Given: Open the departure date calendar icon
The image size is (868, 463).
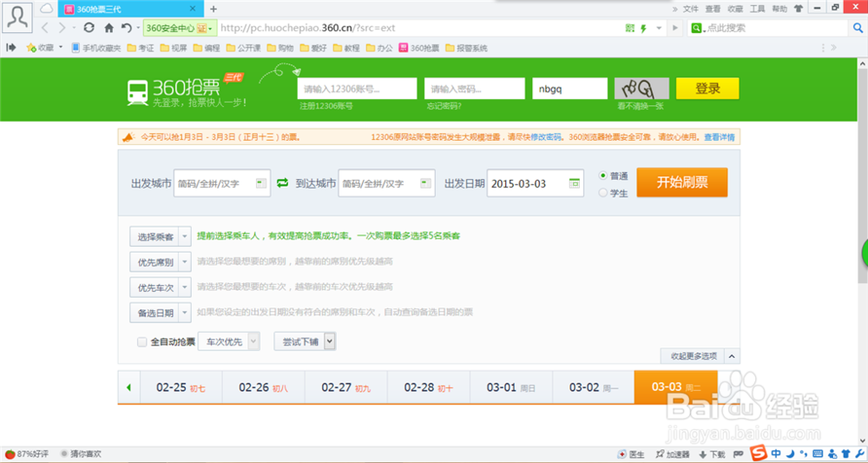Looking at the screenshot, I should 574,183.
